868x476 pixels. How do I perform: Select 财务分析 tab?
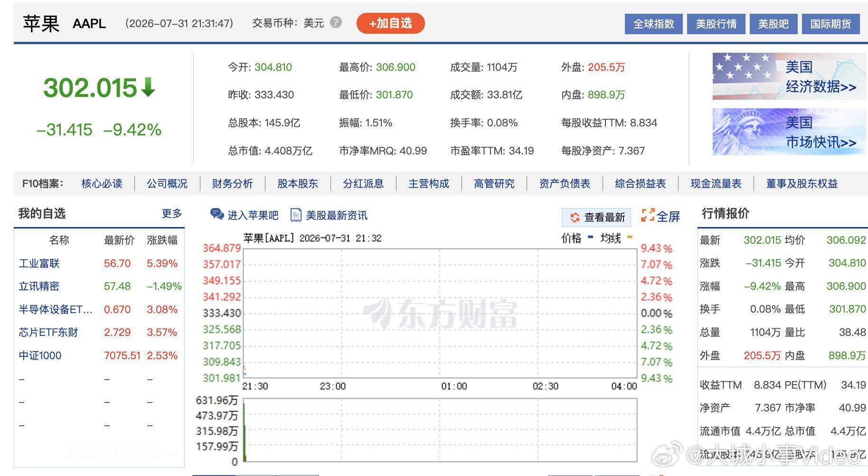[x=232, y=183]
